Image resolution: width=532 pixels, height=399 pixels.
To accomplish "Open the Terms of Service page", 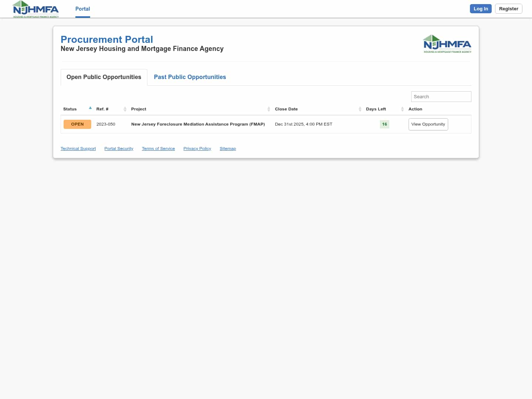I will click(x=158, y=149).
